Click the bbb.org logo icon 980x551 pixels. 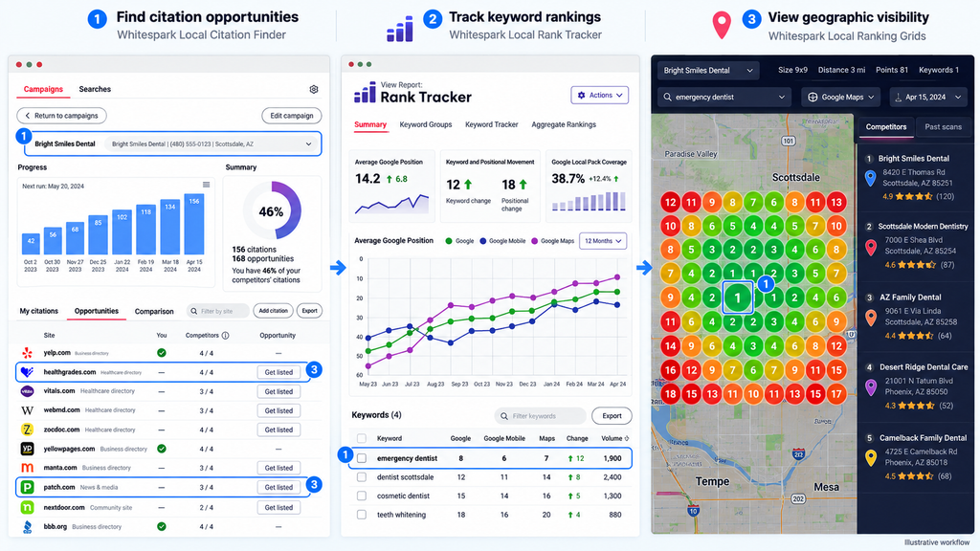point(27,527)
